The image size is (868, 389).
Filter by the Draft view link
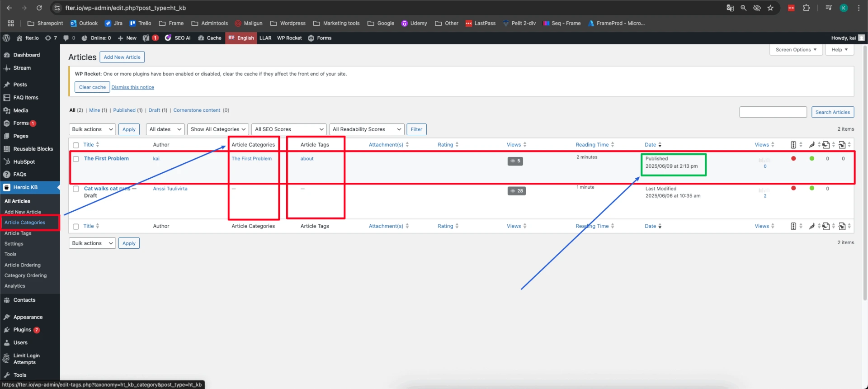pos(154,110)
